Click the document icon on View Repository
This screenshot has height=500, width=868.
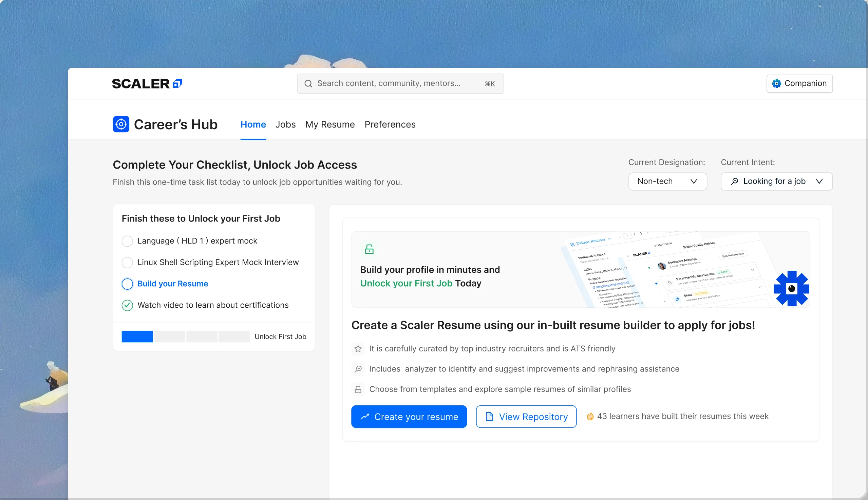coord(489,417)
